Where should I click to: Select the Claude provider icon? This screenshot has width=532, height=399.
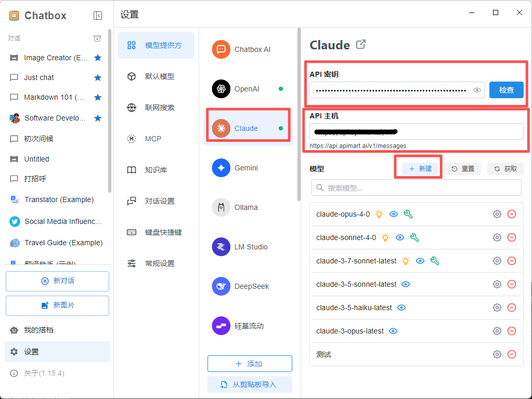point(221,128)
